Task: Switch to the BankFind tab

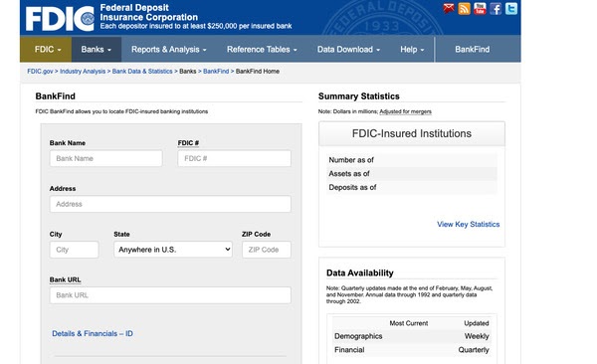Action: pyautogui.click(x=472, y=50)
